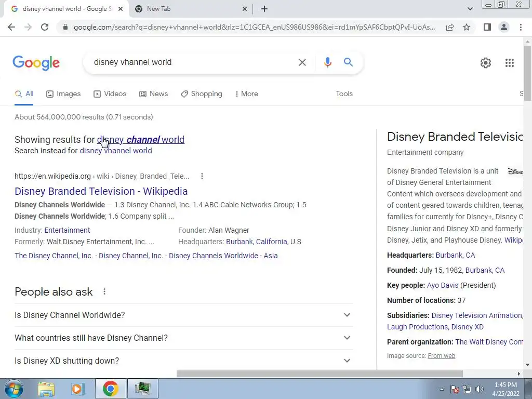Open the tab search dropdown
The image size is (532, 399).
click(x=470, y=9)
